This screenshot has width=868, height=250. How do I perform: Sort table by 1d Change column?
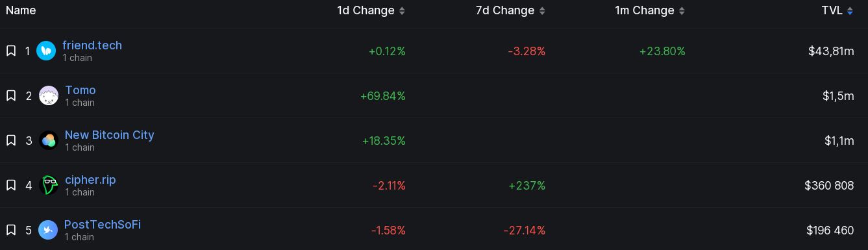371,10
